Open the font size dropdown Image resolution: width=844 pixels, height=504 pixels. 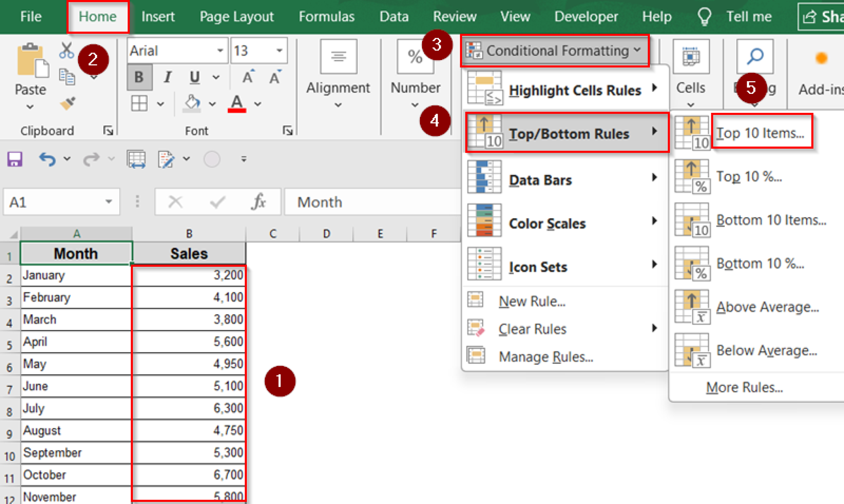click(x=279, y=50)
